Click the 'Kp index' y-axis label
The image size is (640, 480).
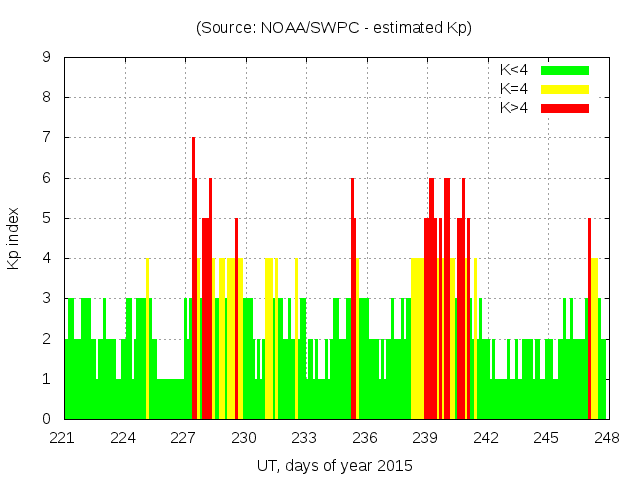click(14, 238)
